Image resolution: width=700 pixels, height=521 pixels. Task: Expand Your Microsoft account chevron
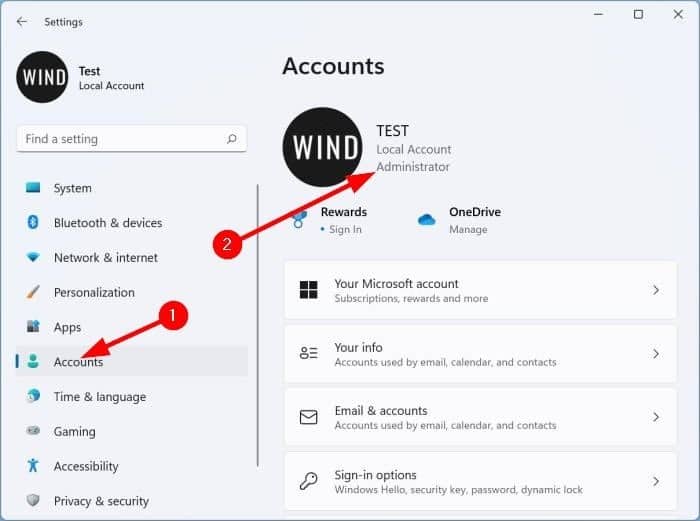click(656, 290)
